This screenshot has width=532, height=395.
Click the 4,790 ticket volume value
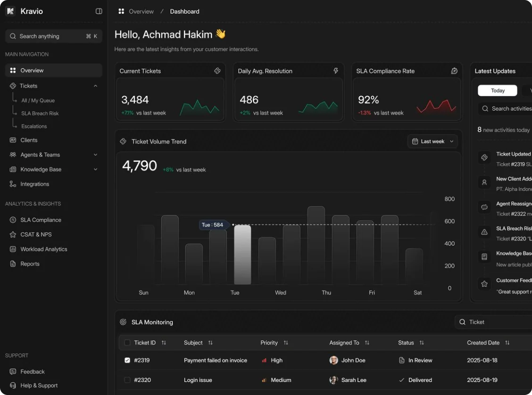coord(140,166)
